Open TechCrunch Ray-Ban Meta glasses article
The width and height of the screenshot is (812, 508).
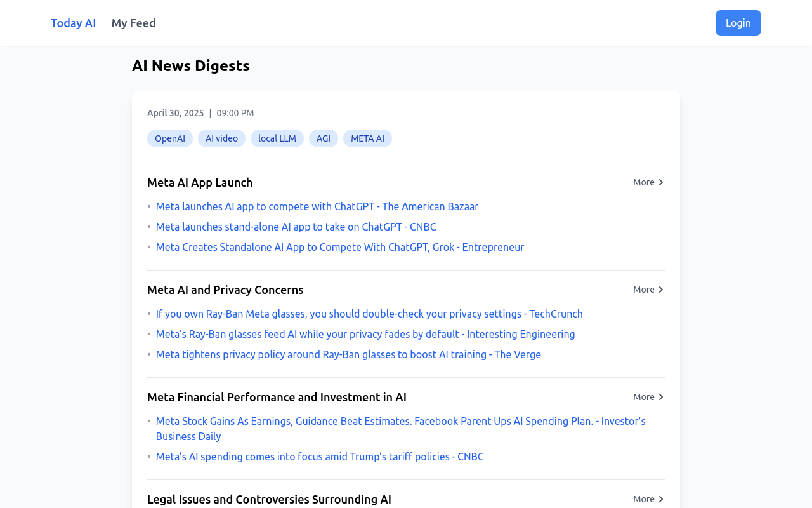369,314
